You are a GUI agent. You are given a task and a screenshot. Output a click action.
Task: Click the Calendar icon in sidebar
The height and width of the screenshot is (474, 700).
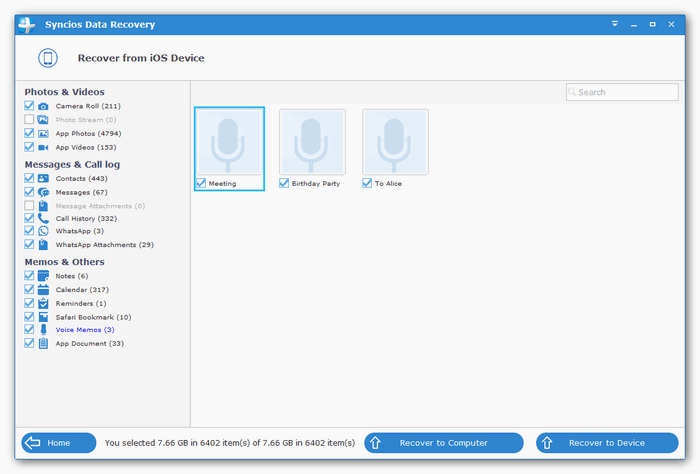44,290
